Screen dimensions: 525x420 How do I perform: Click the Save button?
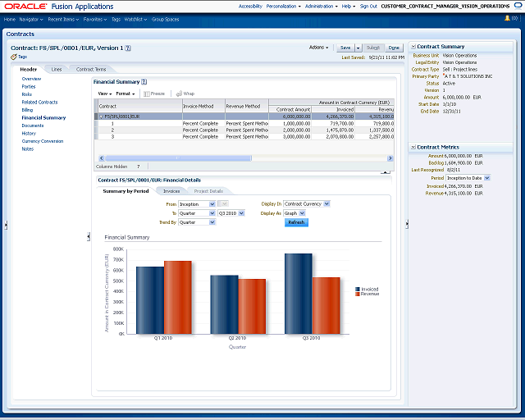point(345,48)
